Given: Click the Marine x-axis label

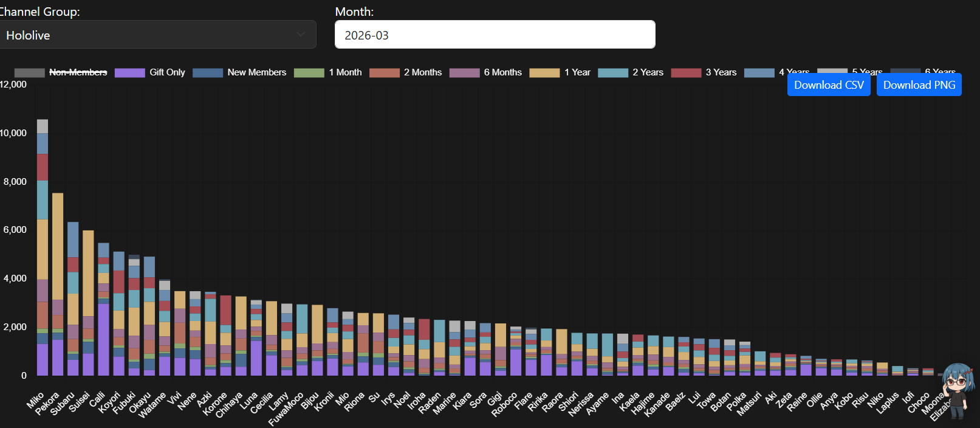Looking at the screenshot, I should pos(444,404).
